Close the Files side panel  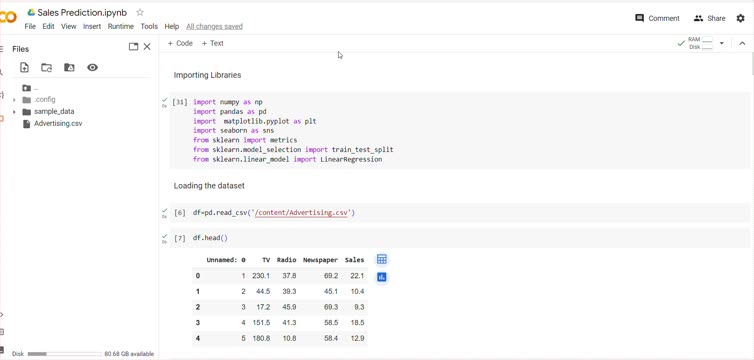(x=147, y=47)
